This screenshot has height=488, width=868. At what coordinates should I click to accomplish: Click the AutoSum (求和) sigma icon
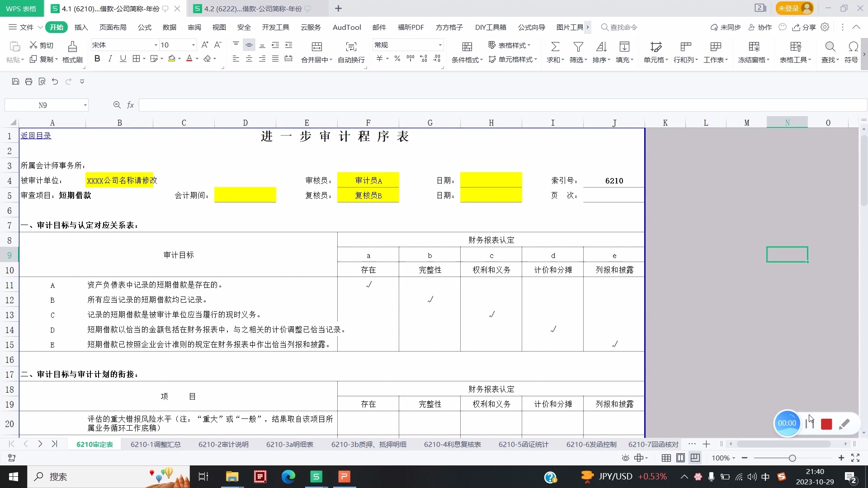[x=555, y=47]
